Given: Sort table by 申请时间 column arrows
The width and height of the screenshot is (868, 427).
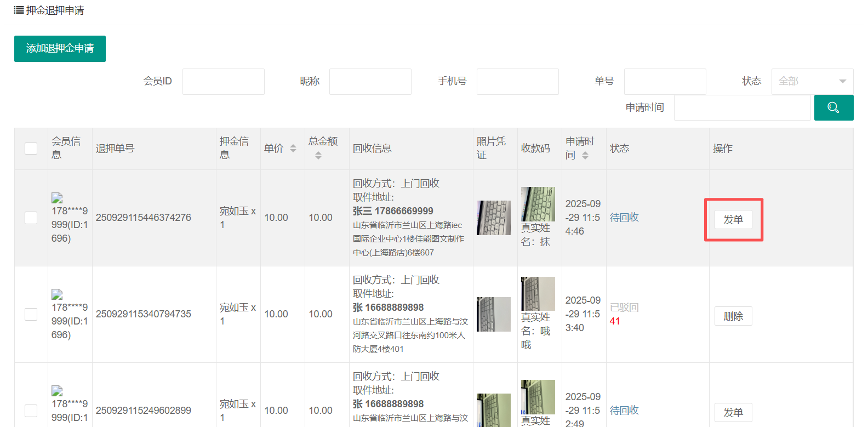Looking at the screenshot, I should [585, 156].
